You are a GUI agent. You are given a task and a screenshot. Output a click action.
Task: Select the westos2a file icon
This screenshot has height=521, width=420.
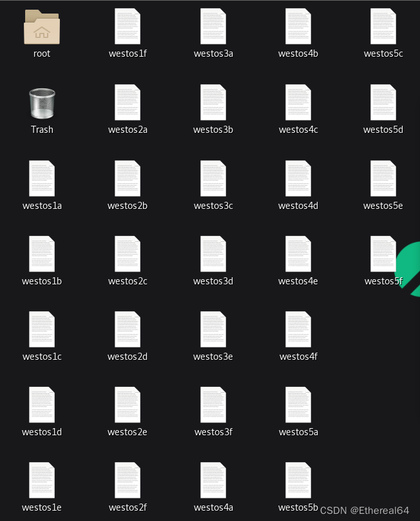coord(128,103)
